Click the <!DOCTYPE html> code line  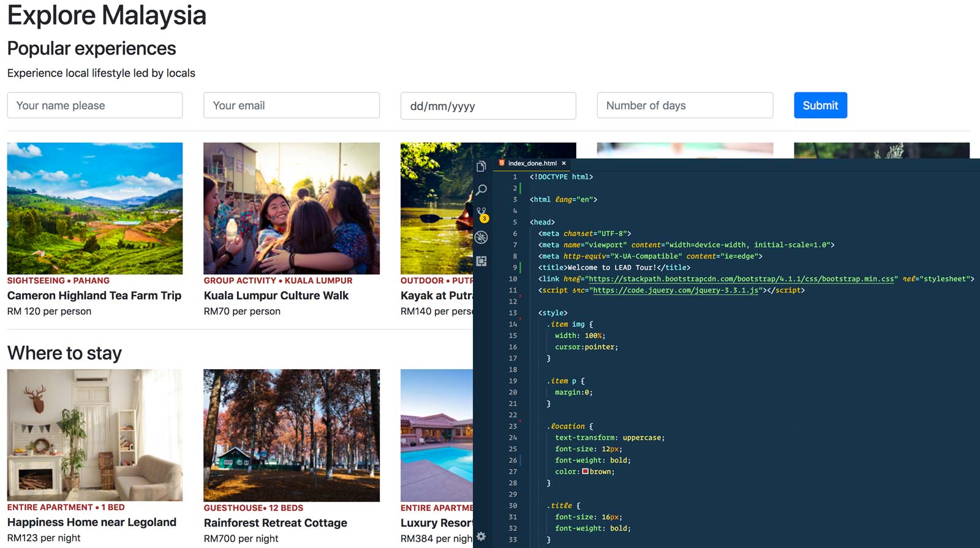coord(561,177)
